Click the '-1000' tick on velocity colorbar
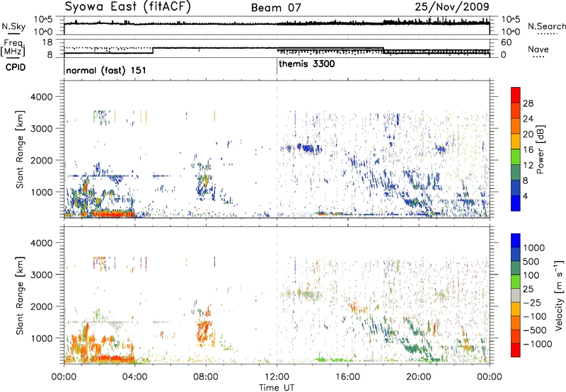 537,344
